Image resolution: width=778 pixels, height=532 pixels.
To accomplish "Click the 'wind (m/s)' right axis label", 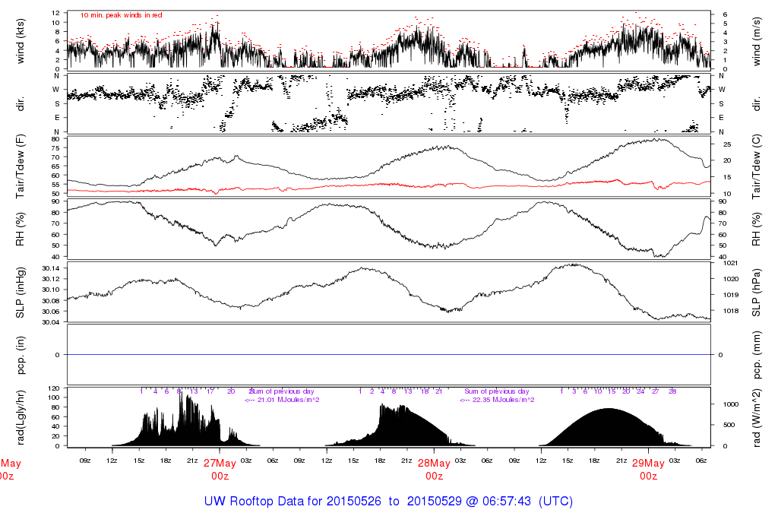I will 757,41.
